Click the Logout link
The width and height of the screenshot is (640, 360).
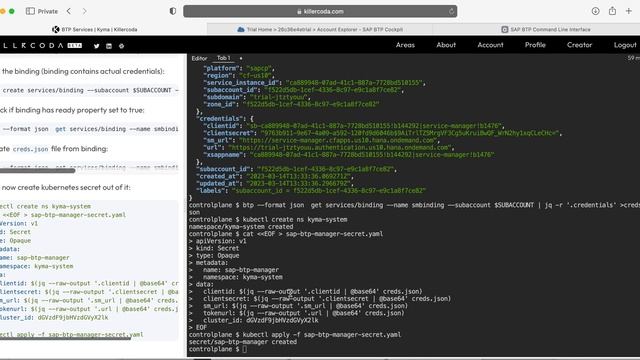(x=625, y=45)
